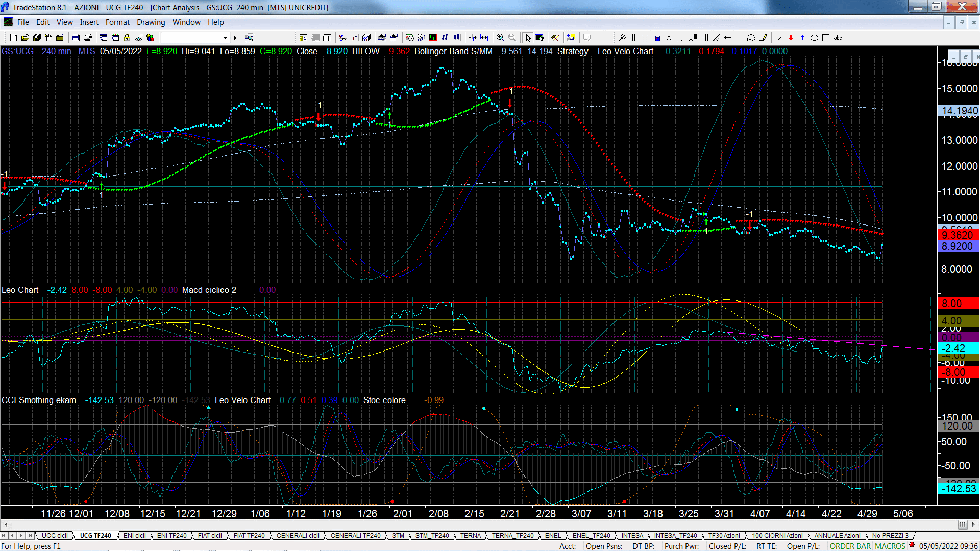
Task: Click the Zoom Out magnifier icon
Action: pyautogui.click(x=512, y=38)
